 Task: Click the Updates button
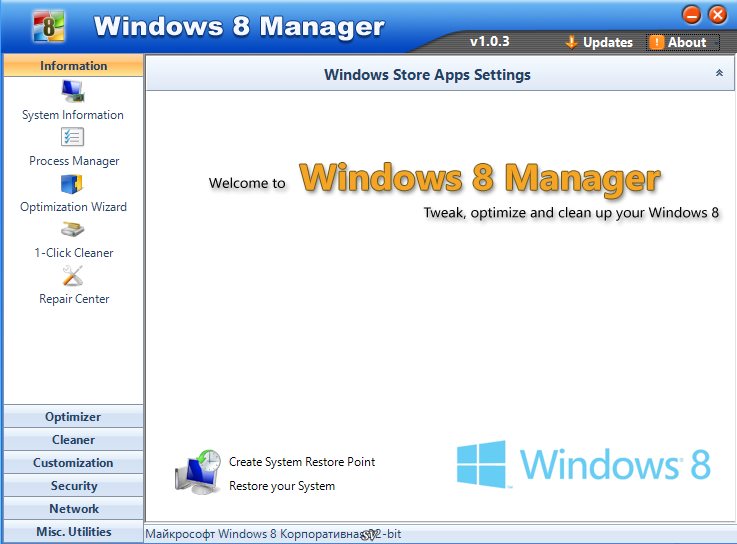599,42
